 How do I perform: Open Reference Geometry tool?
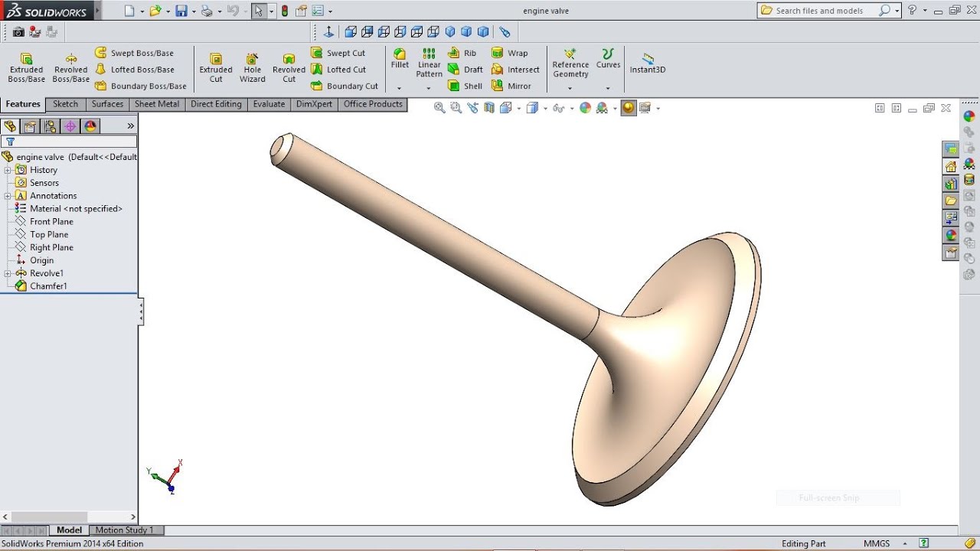coord(570,63)
